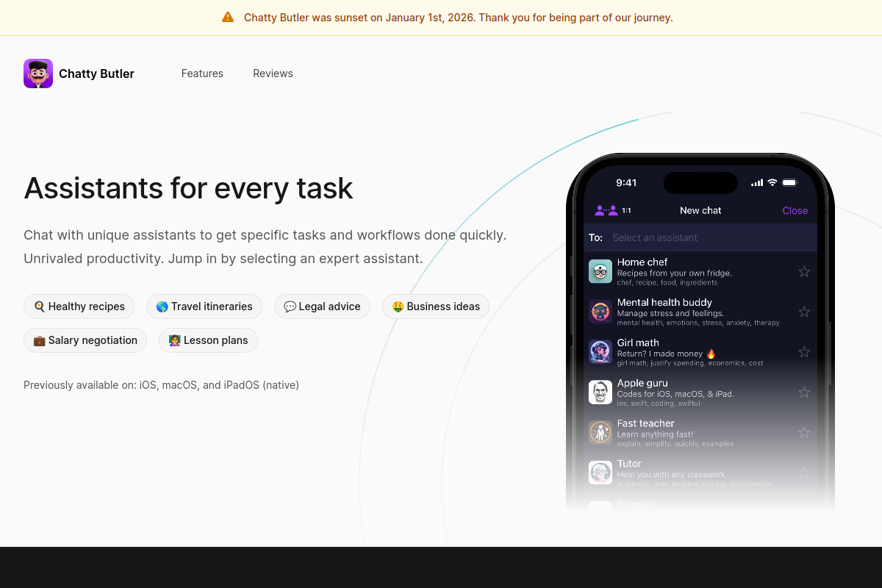Image resolution: width=882 pixels, height=588 pixels.
Task: Click the cellular signal bars icon
Action: coord(757,182)
